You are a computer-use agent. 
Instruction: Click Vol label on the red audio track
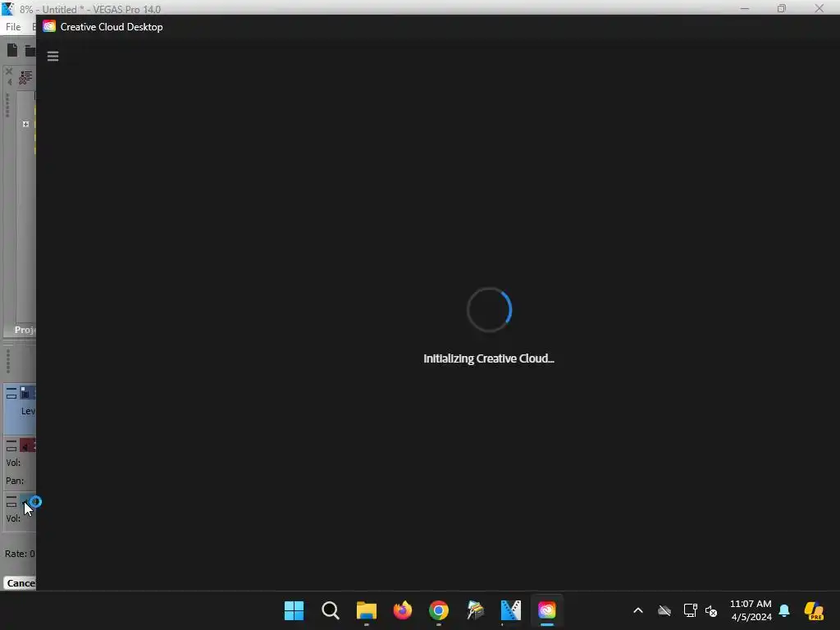pyautogui.click(x=13, y=463)
